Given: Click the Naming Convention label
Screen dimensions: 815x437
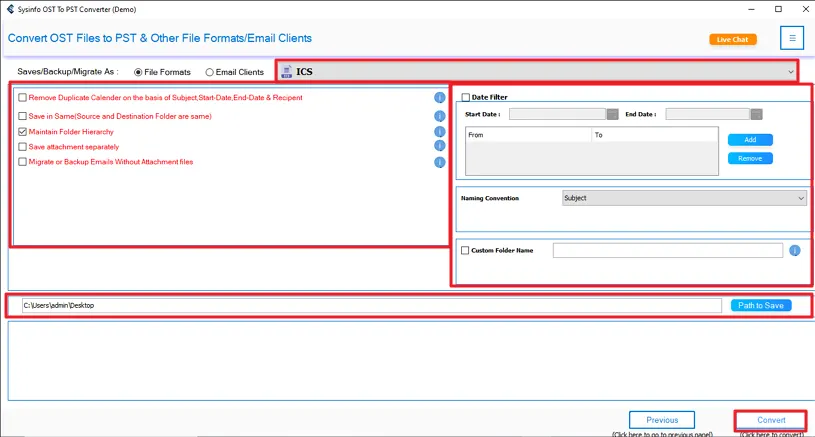Looking at the screenshot, I should pyautogui.click(x=490, y=198).
